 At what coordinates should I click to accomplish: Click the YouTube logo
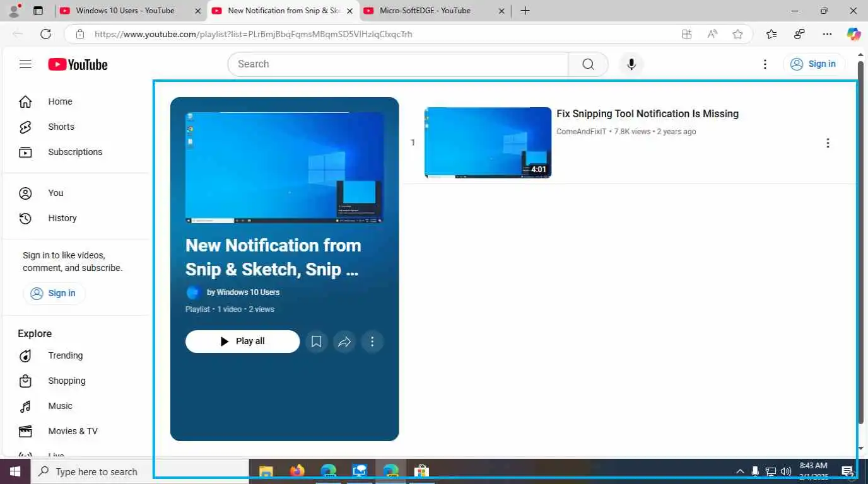point(78,64)
